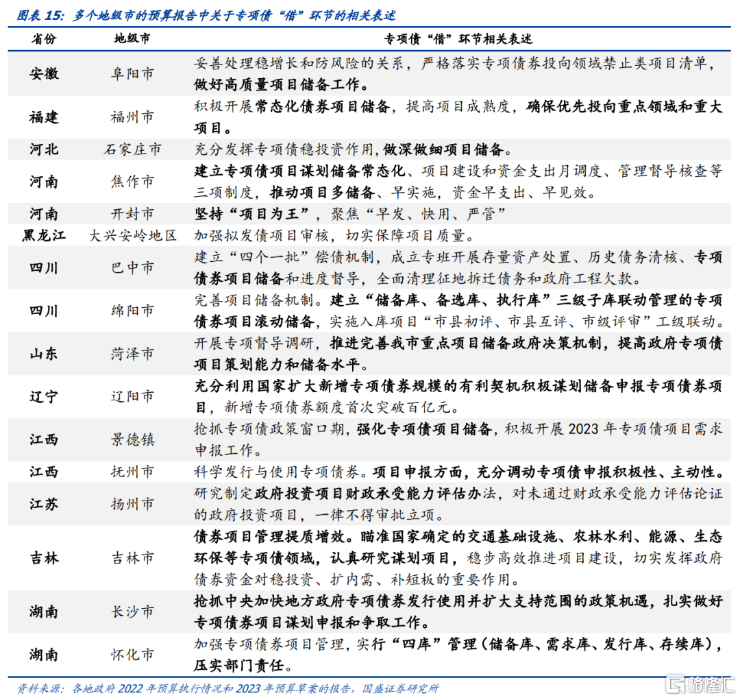The width and height of the screenshot is (740, 700).
Task: Click the province cell '辽宁'
Action: tap(44, 397)
